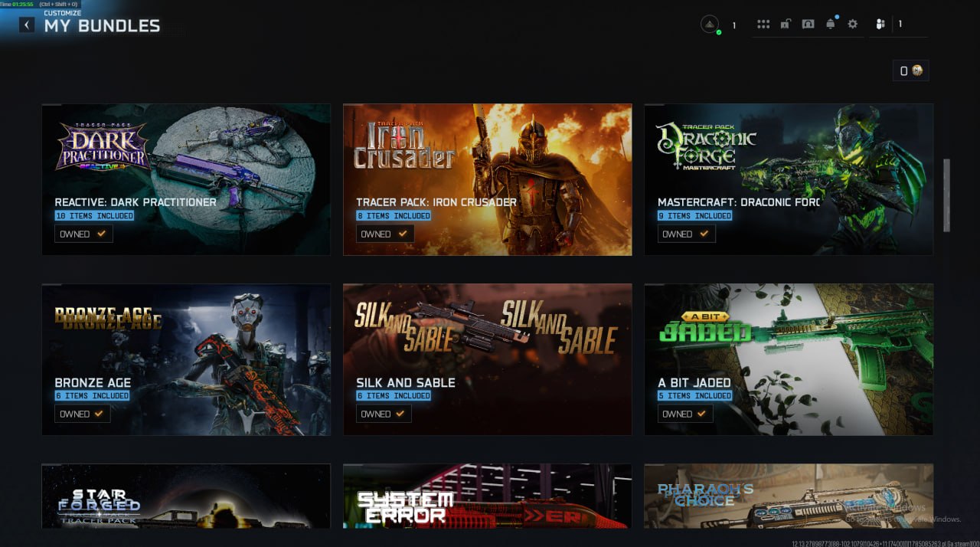
Task: Click the Owned badge on Bronze Age
Action: (x=82, y=414)
